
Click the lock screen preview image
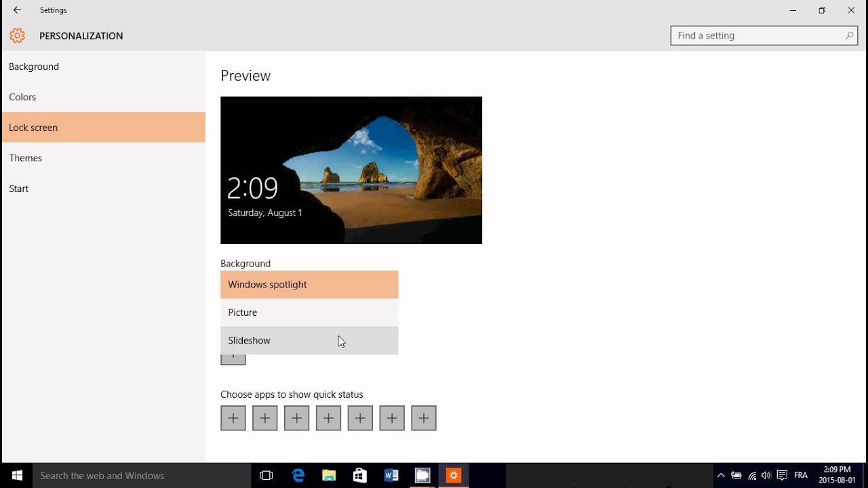click(x=351, y=170)
